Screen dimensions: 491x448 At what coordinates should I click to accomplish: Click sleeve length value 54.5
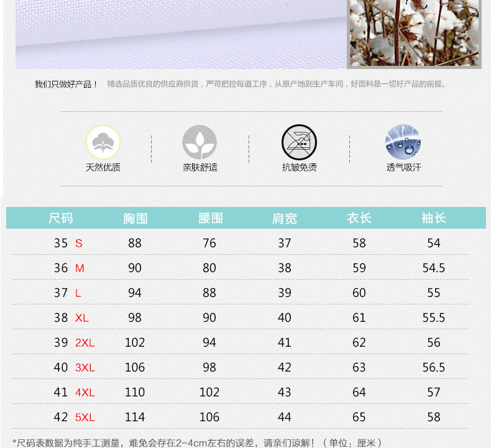(434, 268)
